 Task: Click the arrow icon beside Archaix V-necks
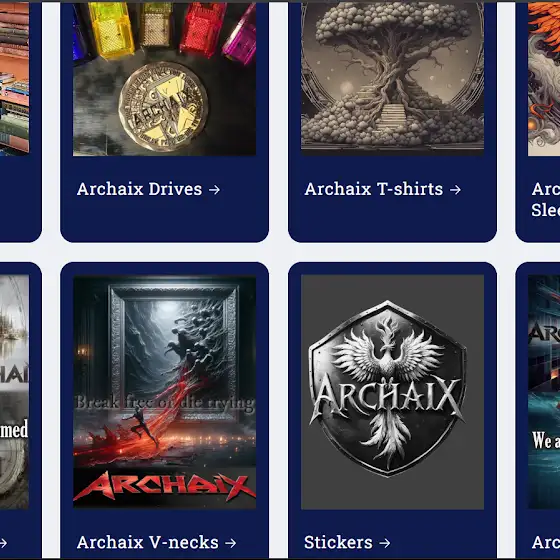231,543
